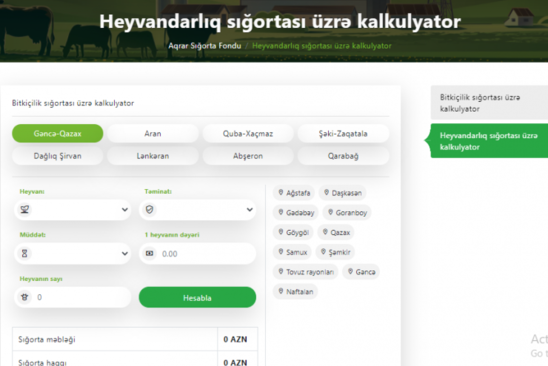Follow the Aqrar Sığorta Fondu breadcrumb link
Viewport: 548px width, 366px height.
pos(205,46)
